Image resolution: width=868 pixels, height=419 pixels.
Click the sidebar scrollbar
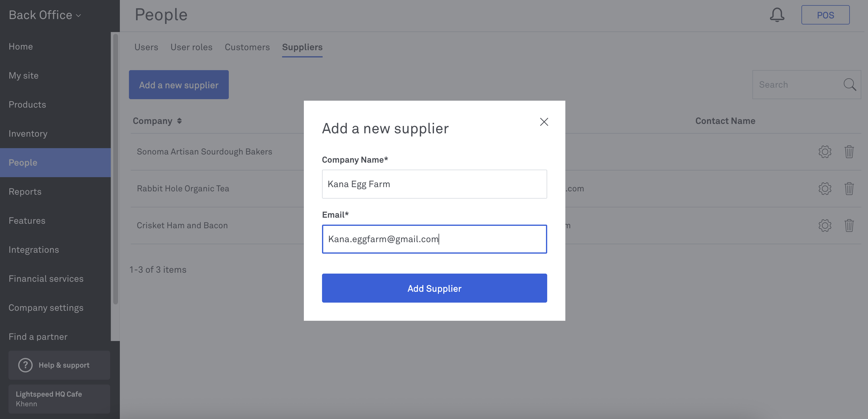[x=116, y=168]
